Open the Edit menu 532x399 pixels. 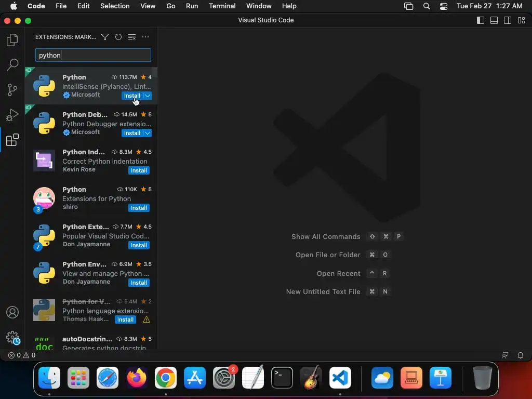tap(83, 6)
